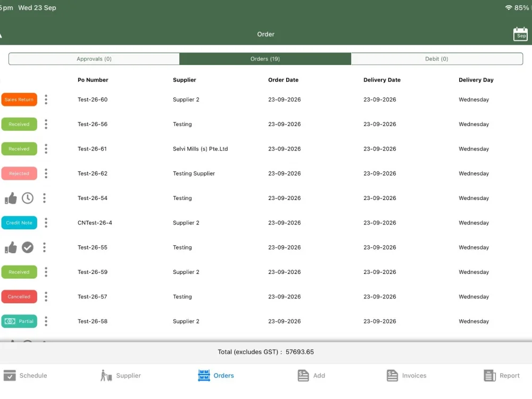This screenshot has width=532, height=399.
Task: Click the Supplier column header
Action: 184,80
